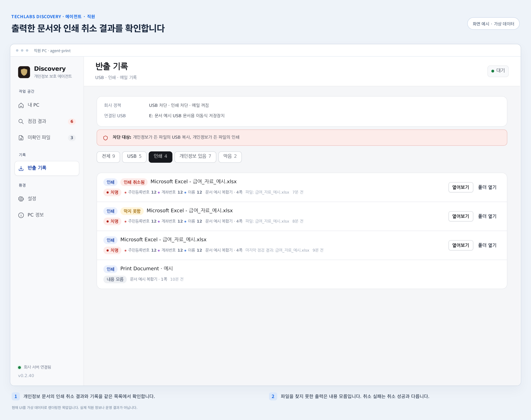Screen dimensions: 531x420
Task: Open 내 PC in the sidebar
Action: pos(47,105)
